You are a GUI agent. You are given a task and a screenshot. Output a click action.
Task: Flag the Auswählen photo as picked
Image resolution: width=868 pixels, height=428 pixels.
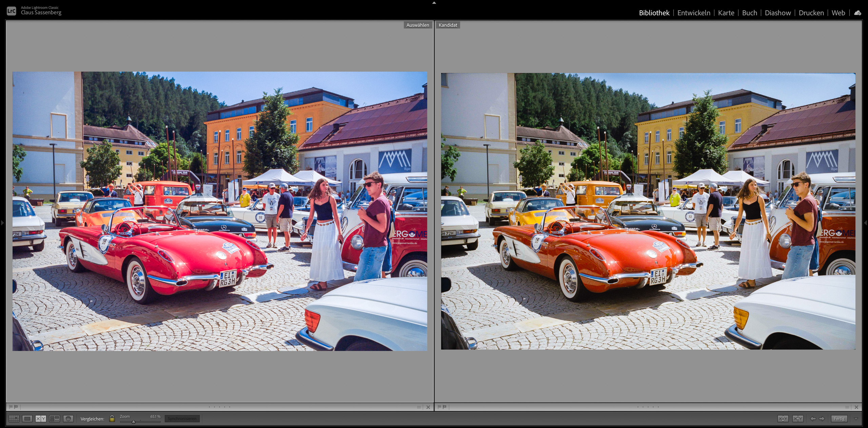(x=11, y=407)
